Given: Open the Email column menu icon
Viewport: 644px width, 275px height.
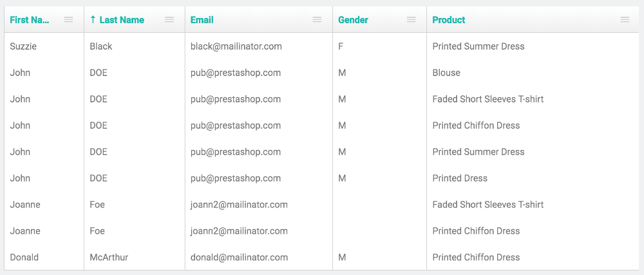Looking at the screenshot, I should pyautogui.click(x=317, y=20).
